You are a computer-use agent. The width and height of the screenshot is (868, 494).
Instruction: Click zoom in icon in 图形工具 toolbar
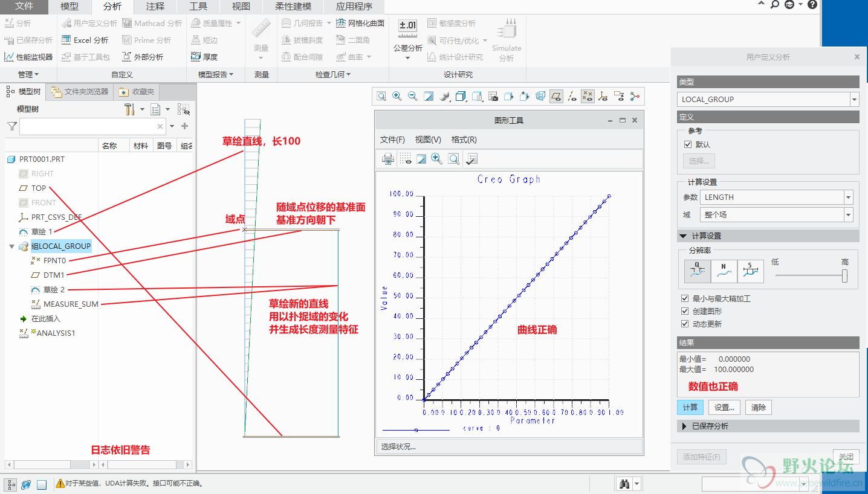pos(437,159)
